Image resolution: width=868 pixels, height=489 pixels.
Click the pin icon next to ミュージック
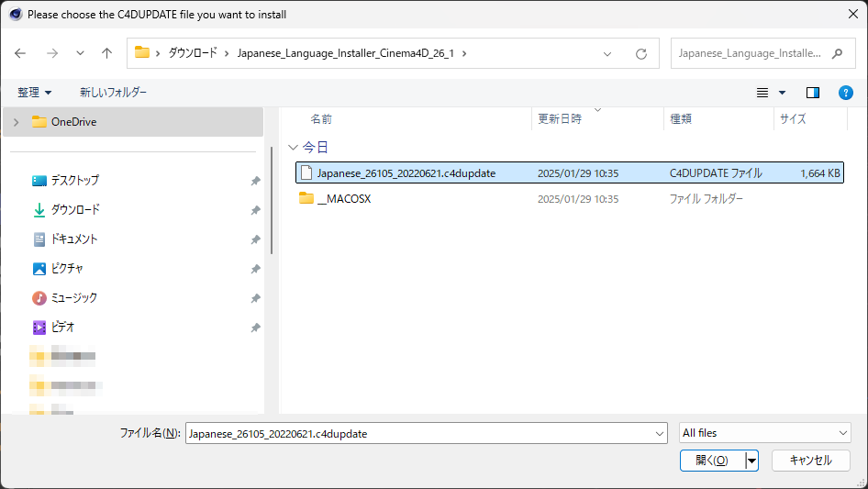pyautogui.click(x=255, y=298)
